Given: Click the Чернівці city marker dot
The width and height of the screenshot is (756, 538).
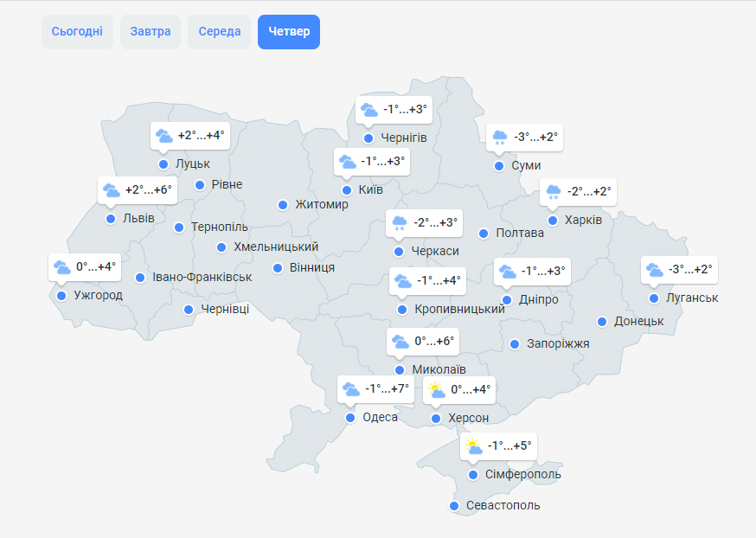Looking at the screenshot, I should coord(189,310).
